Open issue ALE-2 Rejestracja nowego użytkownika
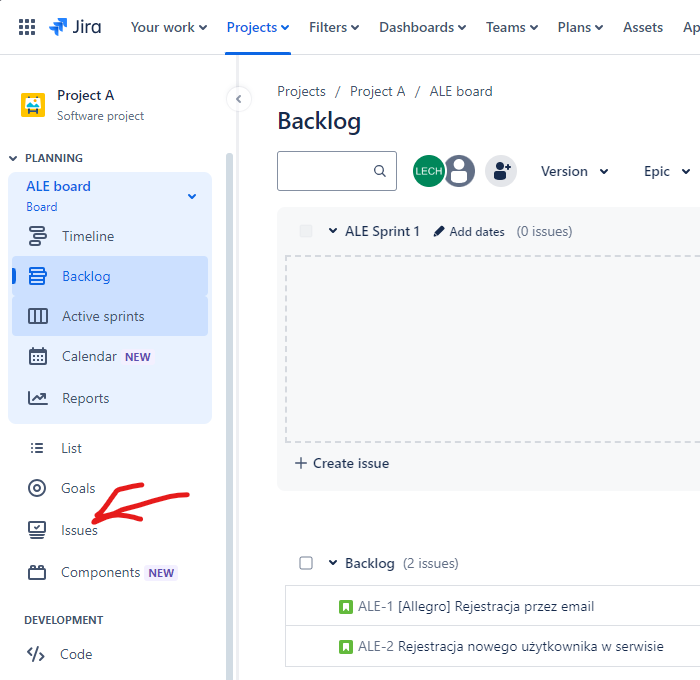Viewport: 700px width, 680px height. (510, 647)
